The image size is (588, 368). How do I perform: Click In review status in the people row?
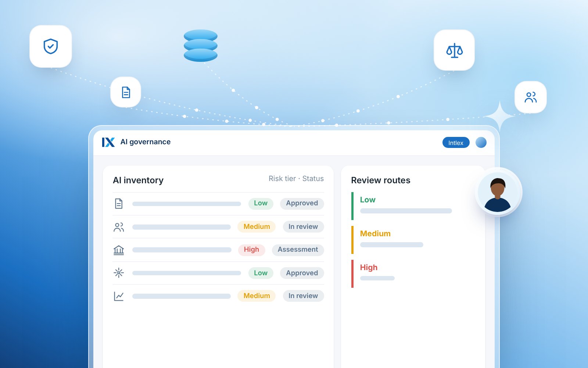click(x=303, y=227)
